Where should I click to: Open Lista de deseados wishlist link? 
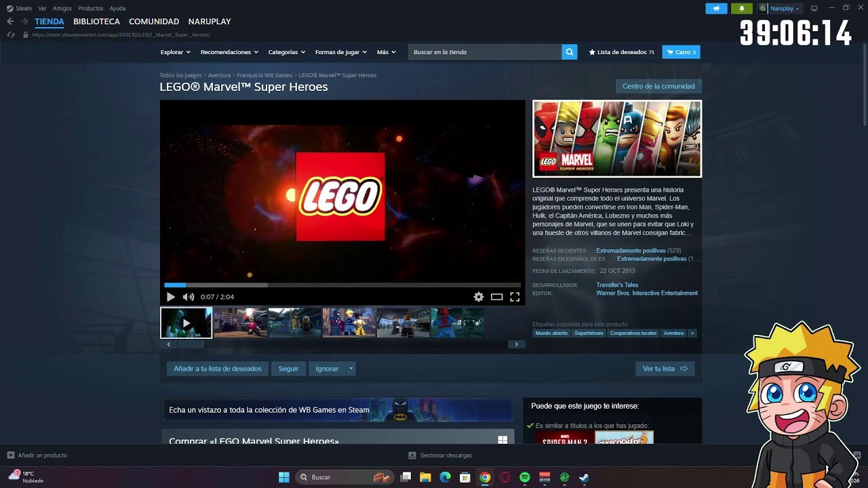(622, 52)
